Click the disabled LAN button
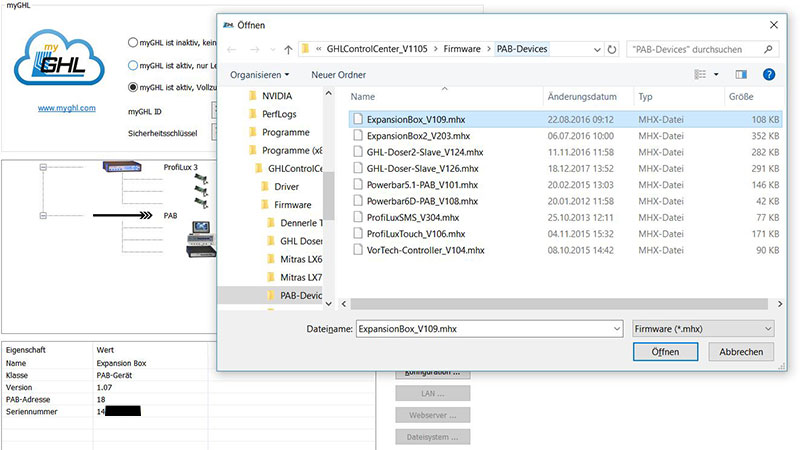This screenshot has width=800, height=450. (x=433, y=393)
